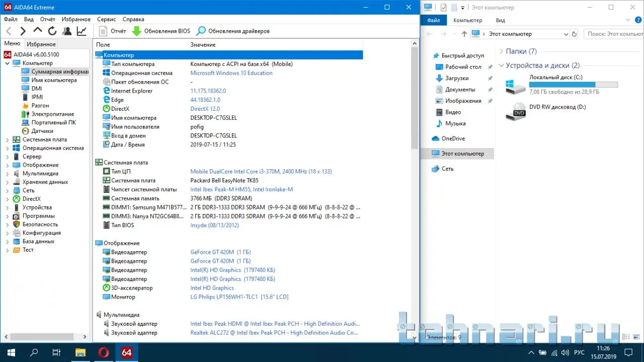The image size is (644, 362).
Task: Launch Opera browser from the taskbar
Action: (103, 352)
